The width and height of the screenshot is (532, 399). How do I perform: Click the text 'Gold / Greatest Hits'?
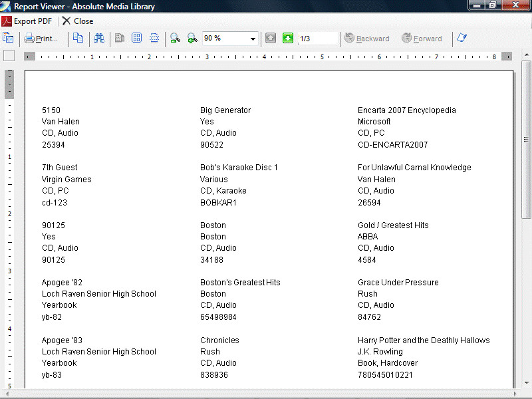tap(393, 225)
